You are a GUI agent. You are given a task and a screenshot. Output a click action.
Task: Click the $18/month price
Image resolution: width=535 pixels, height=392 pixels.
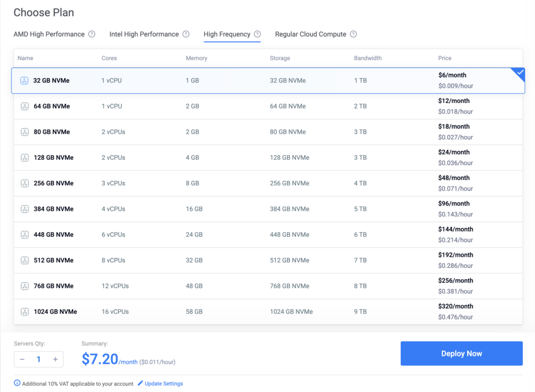(x=454, y=126)
